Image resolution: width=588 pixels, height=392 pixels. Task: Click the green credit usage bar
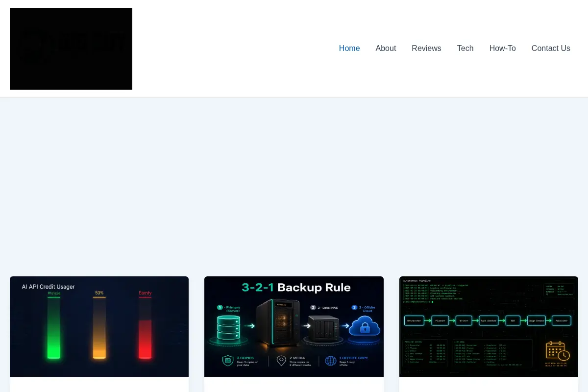coord(54,327)
